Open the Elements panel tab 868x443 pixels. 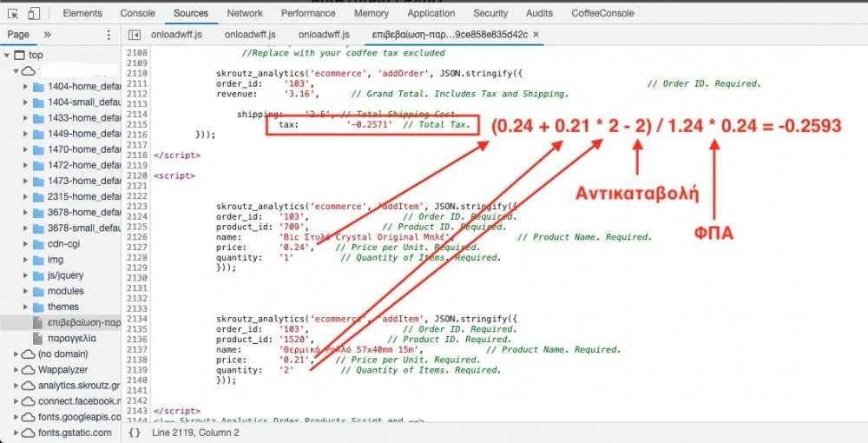click(82, 13)
